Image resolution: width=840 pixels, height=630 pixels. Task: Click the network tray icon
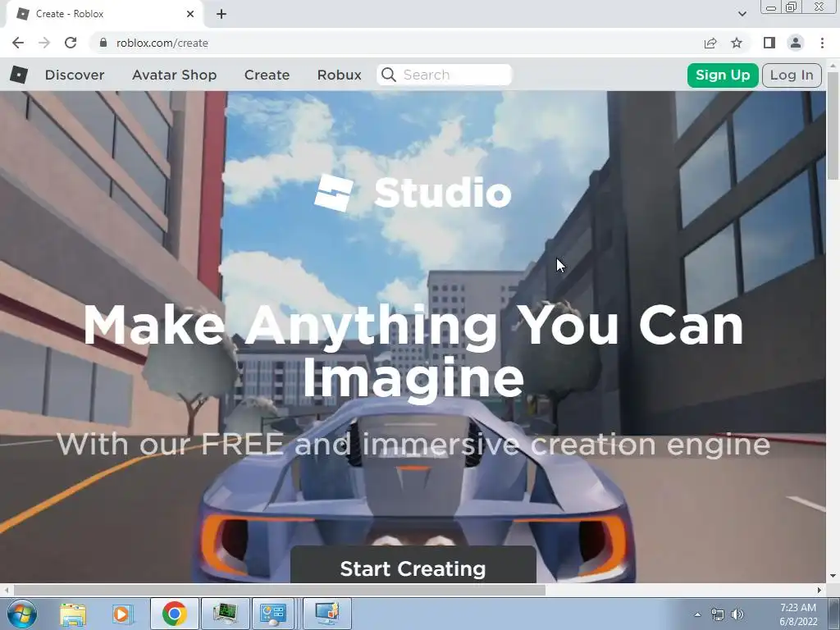717,614
